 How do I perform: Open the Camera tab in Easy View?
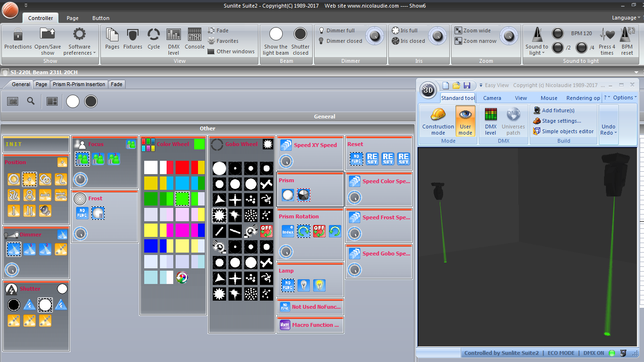tap(492, 98)
